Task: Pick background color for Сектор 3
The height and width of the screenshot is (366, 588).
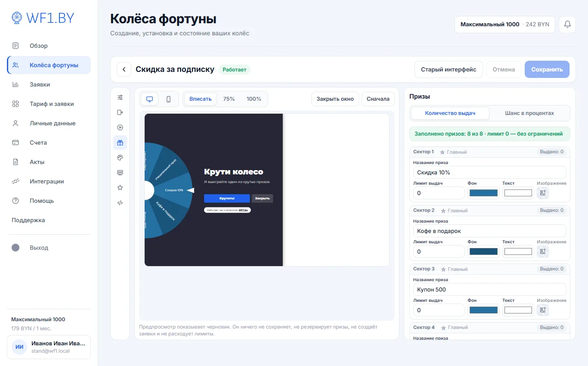Action: click(483, 310)
